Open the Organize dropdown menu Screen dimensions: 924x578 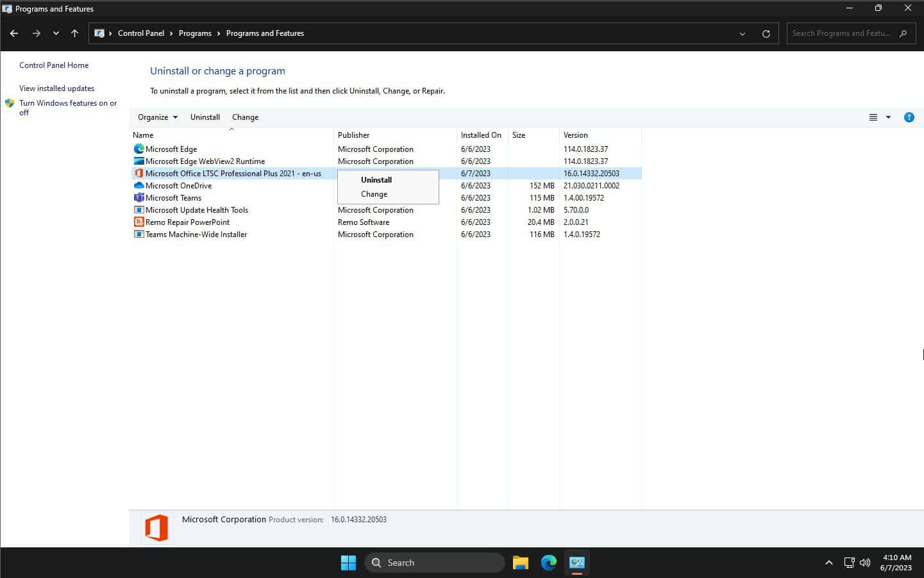(x=158, y=117)
